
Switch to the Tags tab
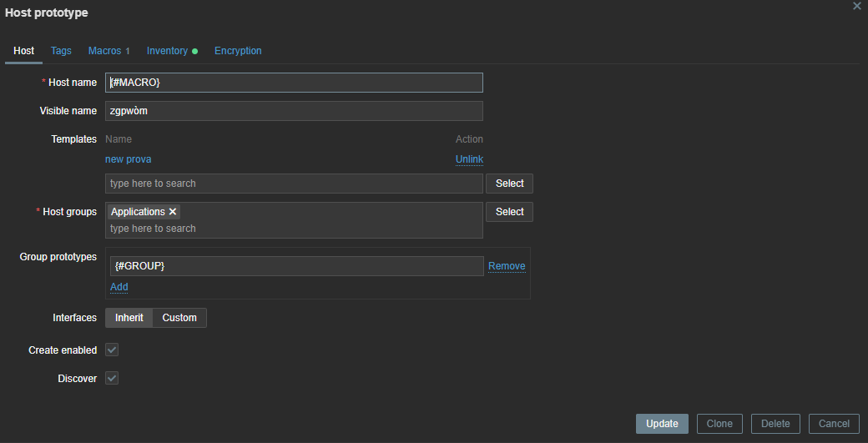point(61,51)
